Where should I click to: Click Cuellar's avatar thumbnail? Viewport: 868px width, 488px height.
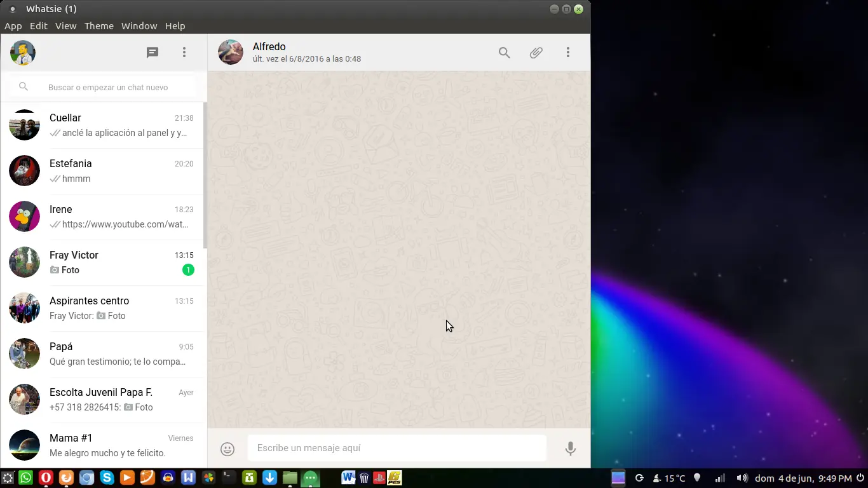[x=24, y=125]
